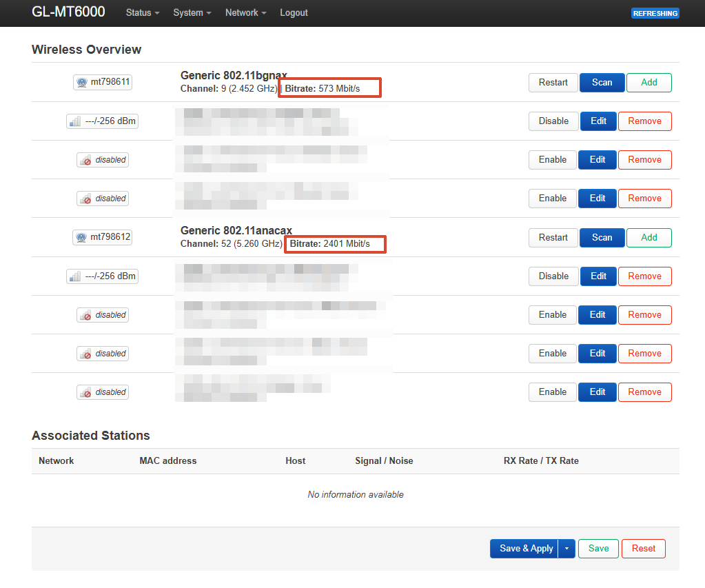Open the Status dropdown menu
Screen dimensions: 705x588
point(143,12)
